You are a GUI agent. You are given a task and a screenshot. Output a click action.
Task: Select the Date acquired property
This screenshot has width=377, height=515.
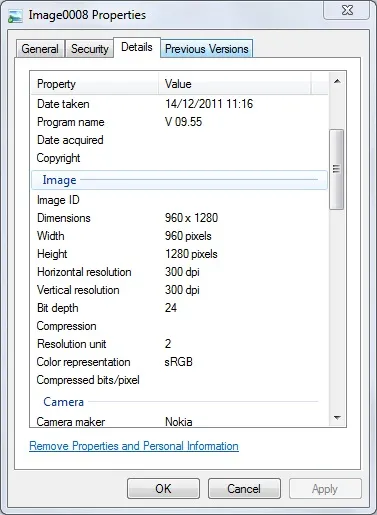(x=70, y=140)
